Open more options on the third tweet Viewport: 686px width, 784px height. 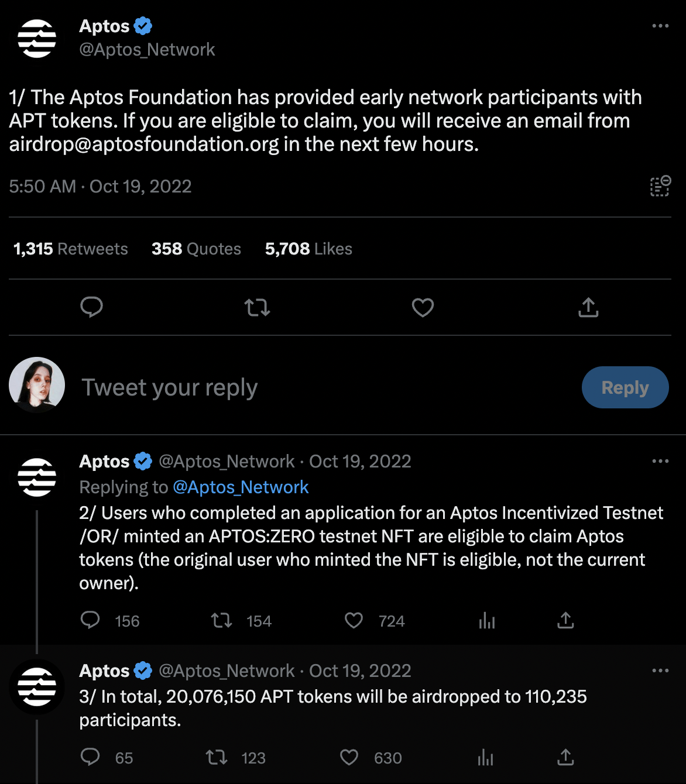[x=660, y=670]
